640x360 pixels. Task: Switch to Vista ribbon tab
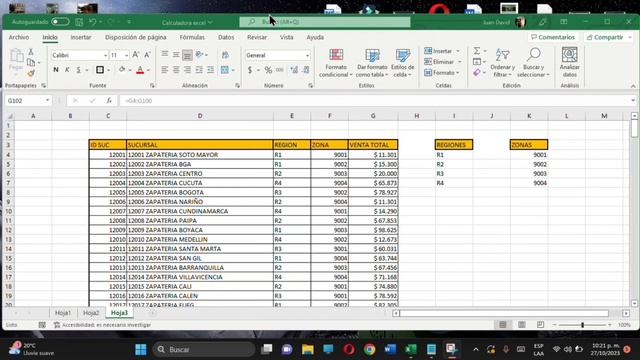[287, 37]
